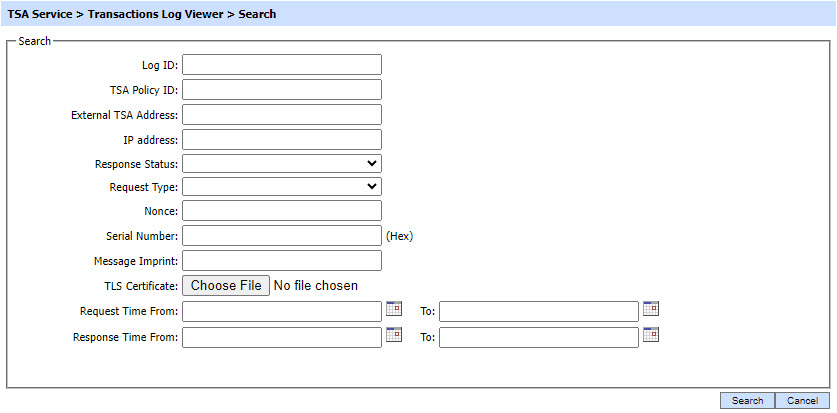Focus the Nonce input box

point(282,211)
